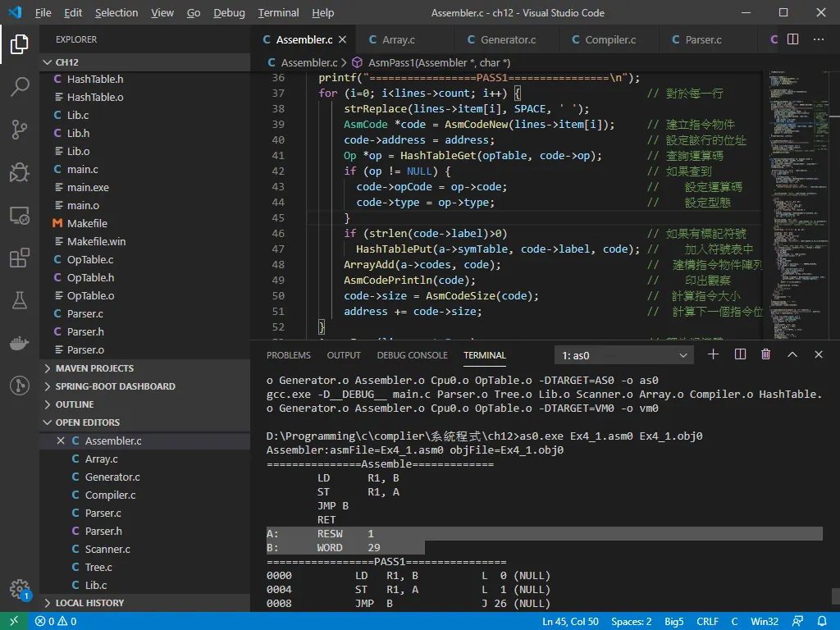Expand the MAVEN PROJECTS section
The width and height of the screenshot is (840, 630).
point(144,368)
